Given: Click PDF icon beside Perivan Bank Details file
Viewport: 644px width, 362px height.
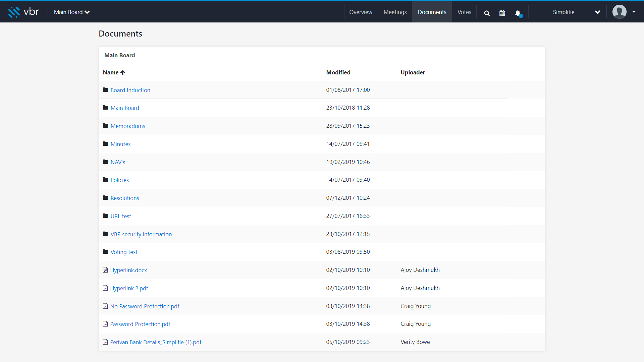Looking at the screenshot, I should pos(105,342).
